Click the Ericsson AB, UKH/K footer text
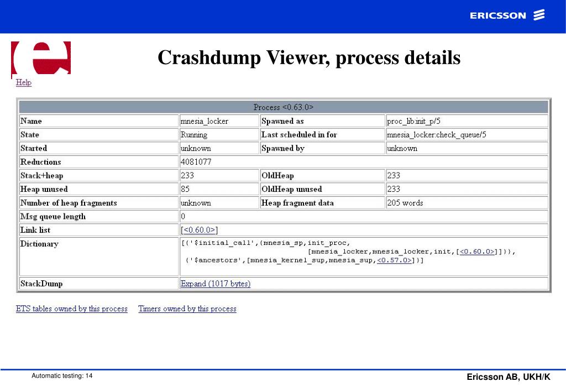 coord(509,377)
